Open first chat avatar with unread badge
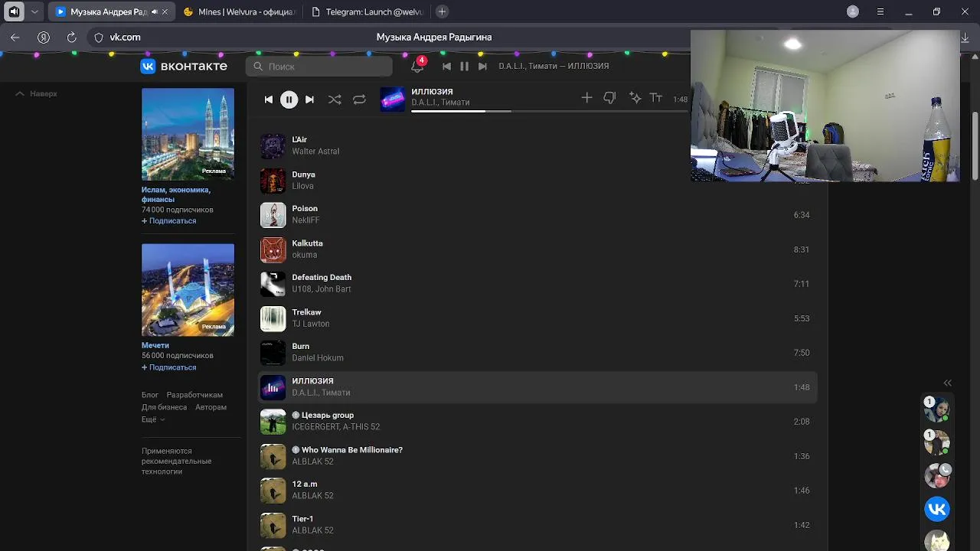980x551 pixels. point(937,409)
